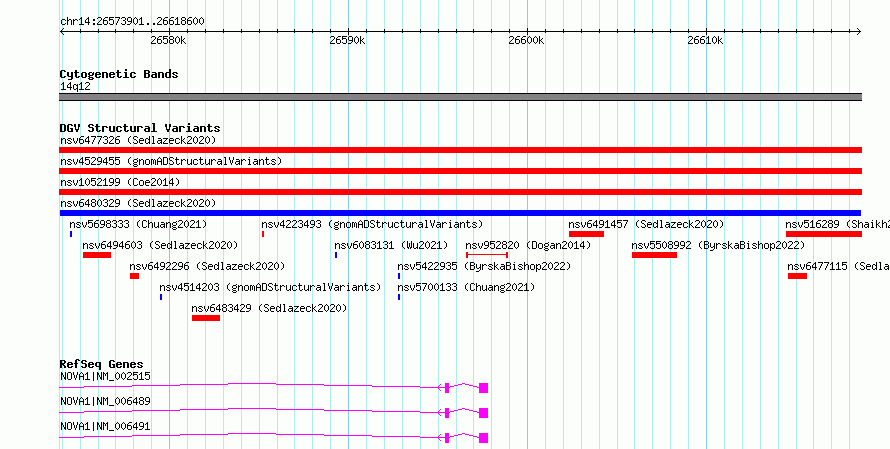The width and height of the screenshot is (890, 449).
Task: Select the red bar under nsv4529455
Action: pyautogui.click(x=460, y=171)
